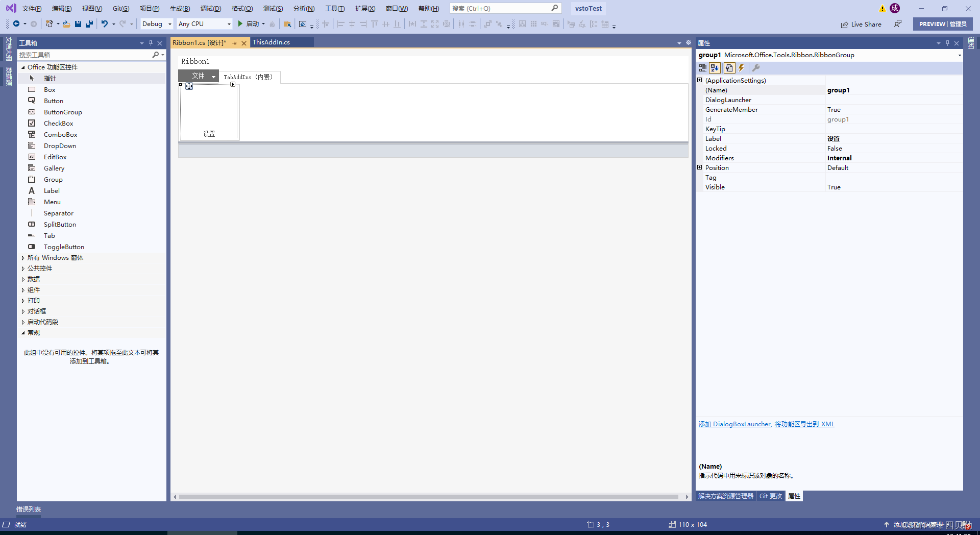Select the CheckBox control in toolbox
This screenshot has width=980, height=535.
pyautogui.click(x=92, y=123)
